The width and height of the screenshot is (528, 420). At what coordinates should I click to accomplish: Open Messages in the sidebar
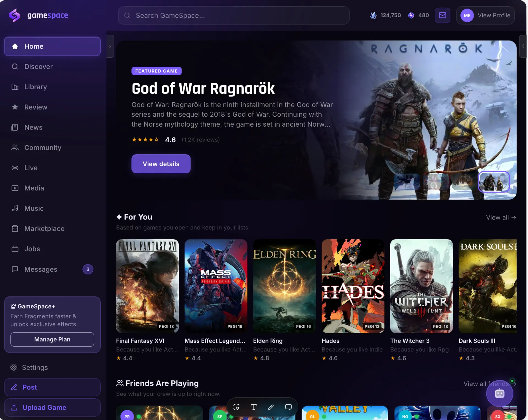tap(52, 269)
